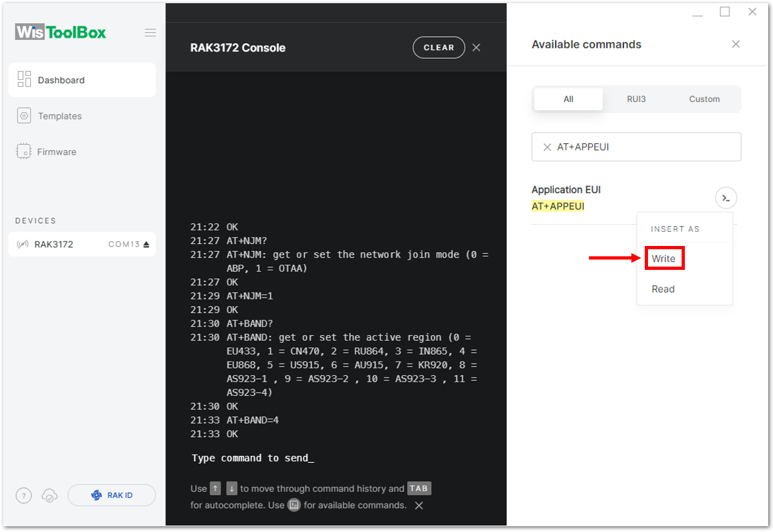This screenshot has width=774, height=532.
Task: Click the TAB key hint badge
Action: pyautogui.click(x=419, y=488)
